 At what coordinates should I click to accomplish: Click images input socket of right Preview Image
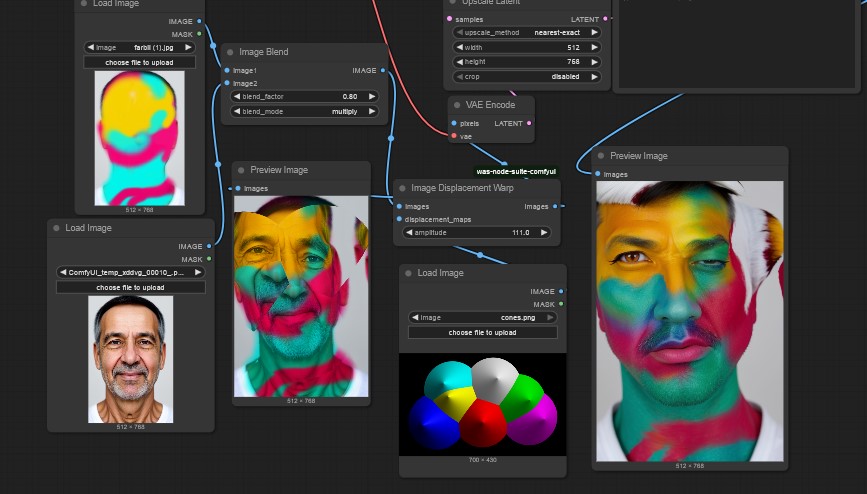pos(598,174)
